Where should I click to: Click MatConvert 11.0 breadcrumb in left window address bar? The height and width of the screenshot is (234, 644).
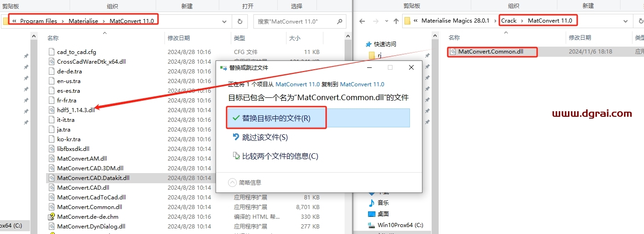(x=132, y=21)
